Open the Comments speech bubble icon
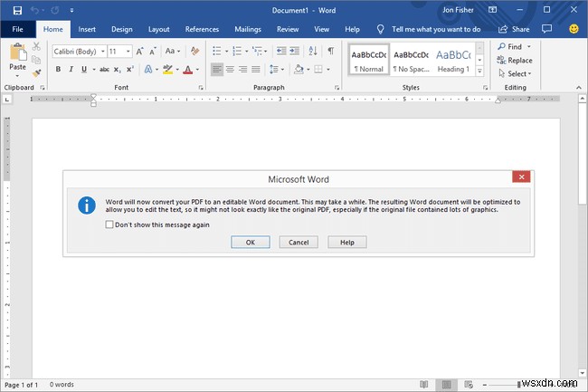This screenshot has width=588, height=392. tap(546, 29)
